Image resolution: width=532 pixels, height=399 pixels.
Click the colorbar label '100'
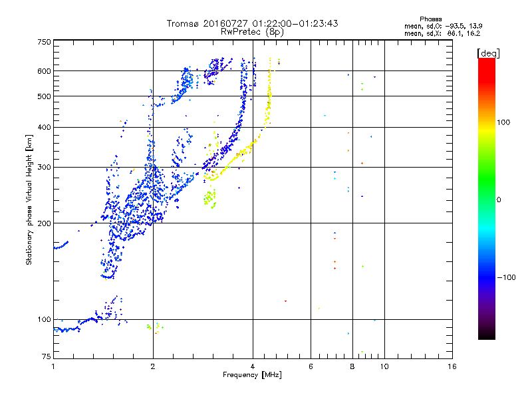503,122
